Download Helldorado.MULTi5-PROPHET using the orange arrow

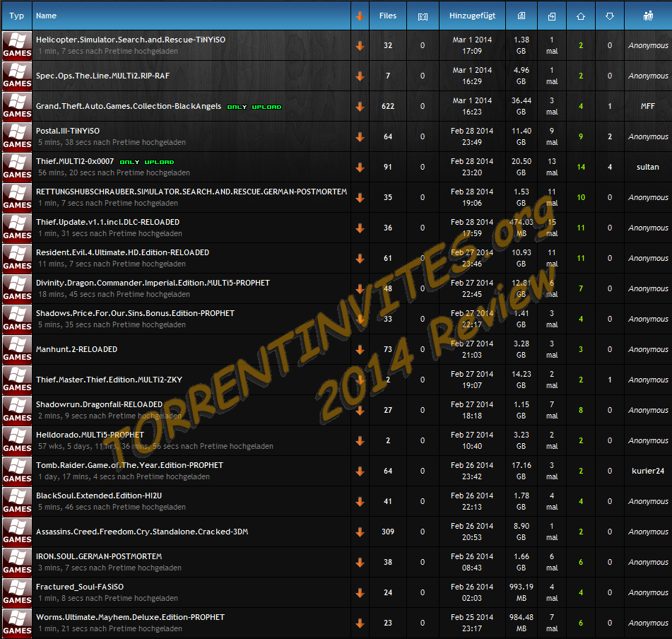(x=360, y=441)
